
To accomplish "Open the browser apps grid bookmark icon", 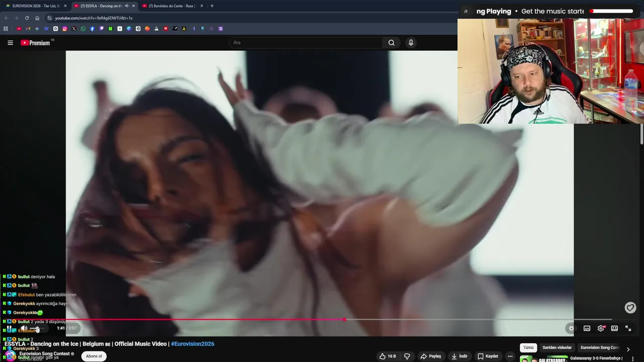I will (6, 29).
